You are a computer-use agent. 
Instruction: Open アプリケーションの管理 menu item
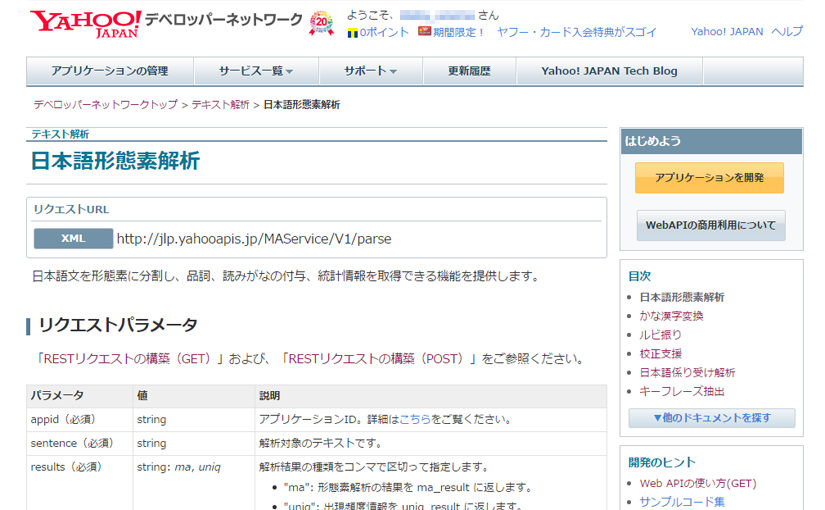[110, 71]
